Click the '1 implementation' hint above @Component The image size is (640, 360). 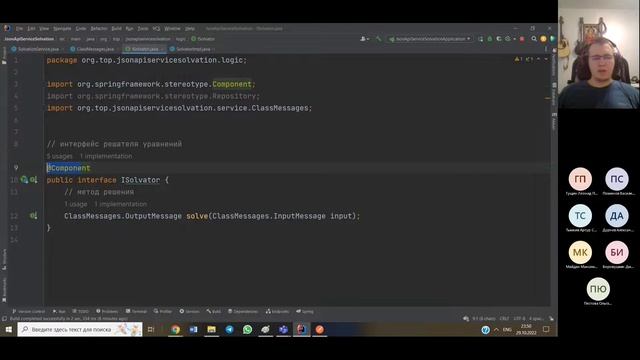point(106,156)
